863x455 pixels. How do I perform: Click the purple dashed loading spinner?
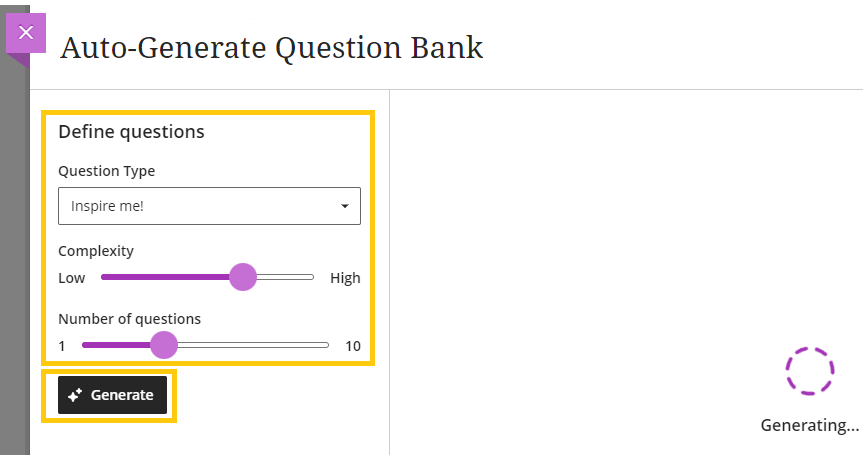tap(810, 371)
